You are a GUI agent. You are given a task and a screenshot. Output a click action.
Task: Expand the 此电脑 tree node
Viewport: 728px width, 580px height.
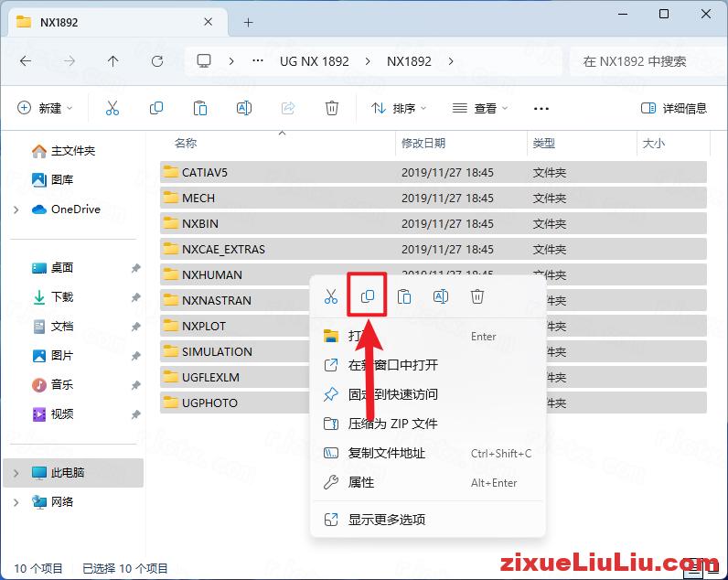point(16,473)
